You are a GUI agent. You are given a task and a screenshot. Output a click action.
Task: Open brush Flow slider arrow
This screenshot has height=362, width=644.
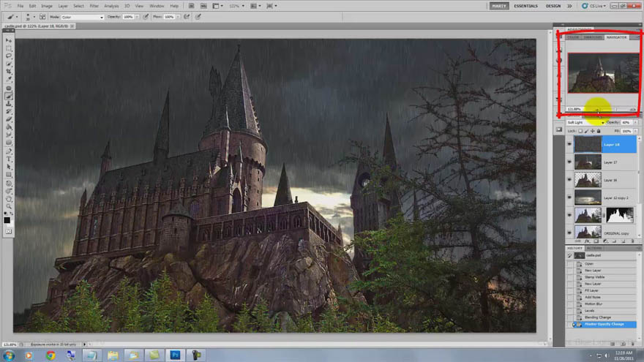[179, 18]
